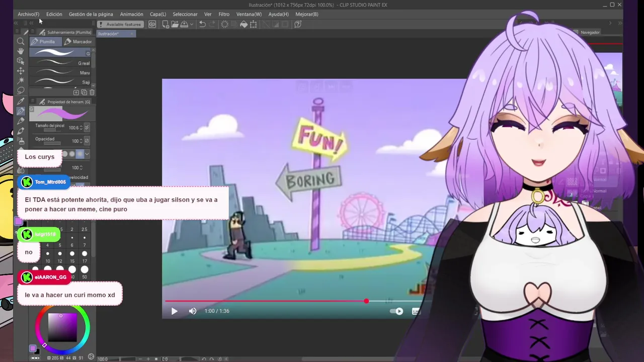Select the Hand move-canvas tool

tap(21, 51)
